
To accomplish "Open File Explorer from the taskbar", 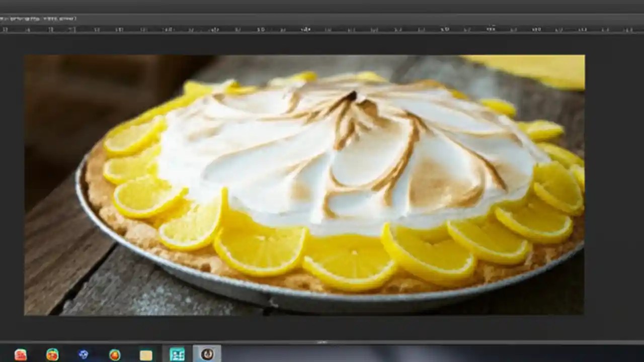I will (146, 355).
